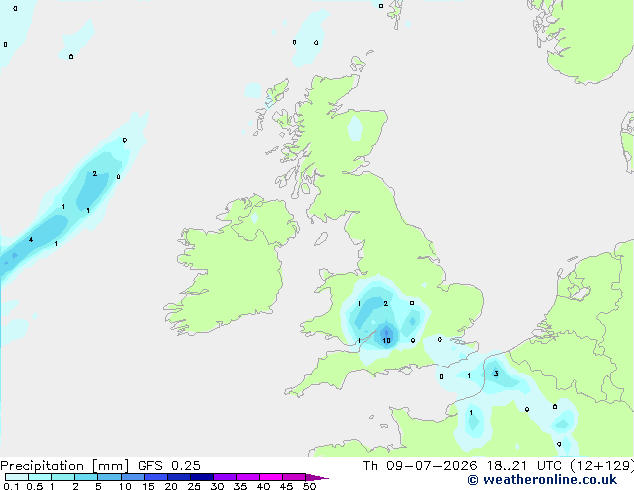Click the purple arrow tip above 50
The height and width of the screenshot is (490, 634).
click(x=317, y=477)
